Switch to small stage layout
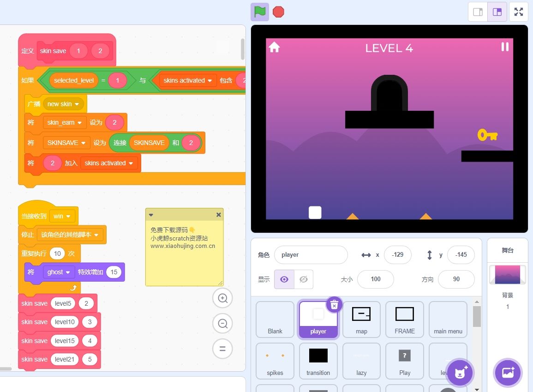 point(478,12)
